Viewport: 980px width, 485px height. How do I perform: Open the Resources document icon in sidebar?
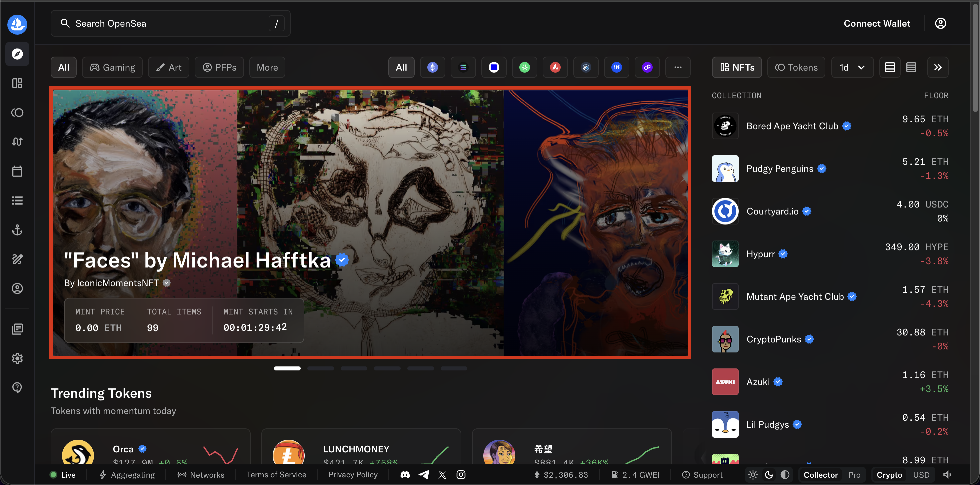pos(17,329)
